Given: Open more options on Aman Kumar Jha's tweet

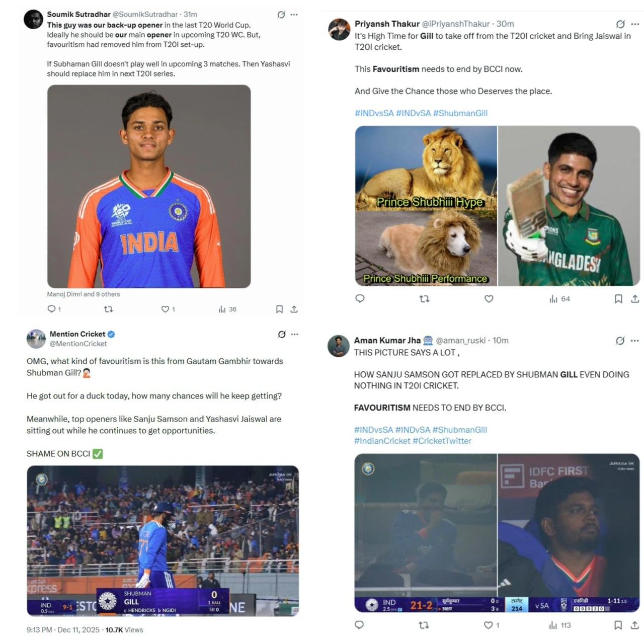Looking at the screenshot, I should click(635, 341).
